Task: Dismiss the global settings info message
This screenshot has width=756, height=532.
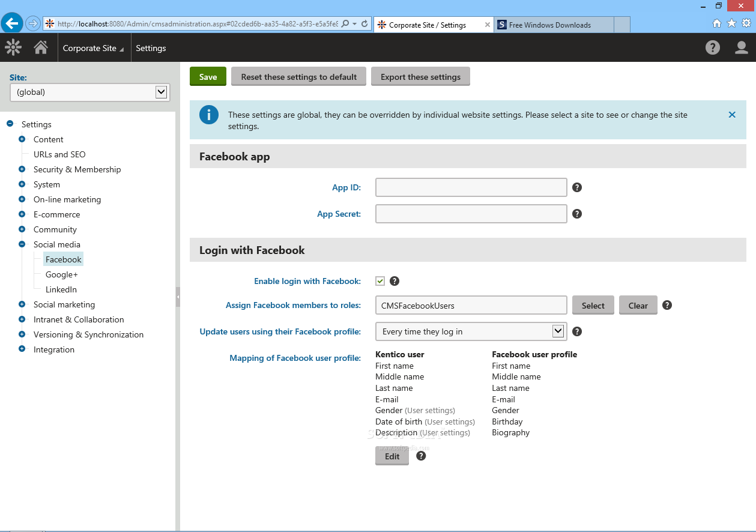Action: pos(732,115)
